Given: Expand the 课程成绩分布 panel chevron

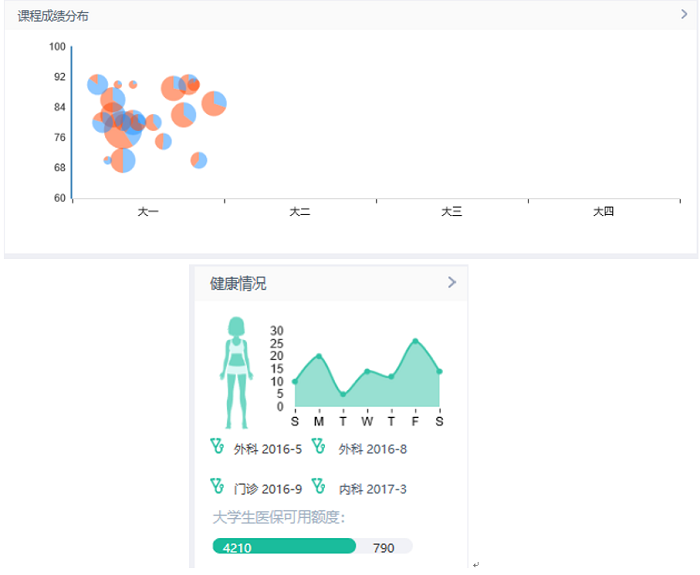Looking at the screenshot, I should (x=685, y=14).
